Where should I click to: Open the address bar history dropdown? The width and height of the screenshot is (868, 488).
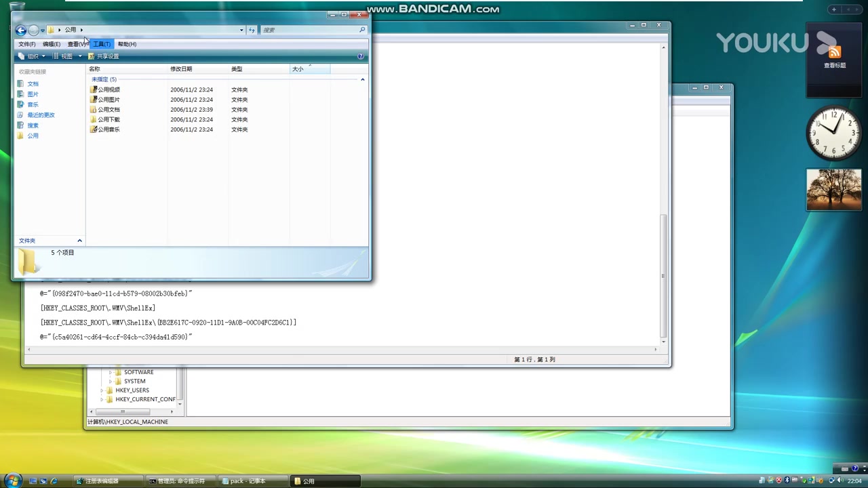(241, 30)
